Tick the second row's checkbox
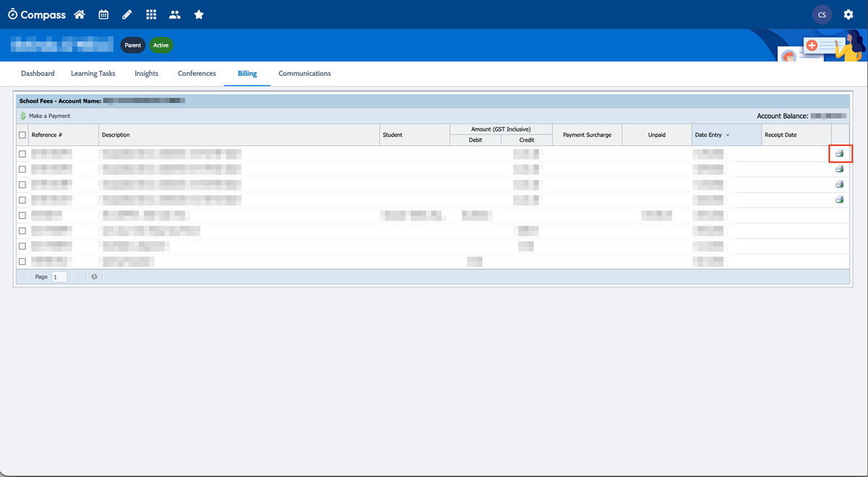The width and height of the screenshot is (868, 477). click(22, 169)
